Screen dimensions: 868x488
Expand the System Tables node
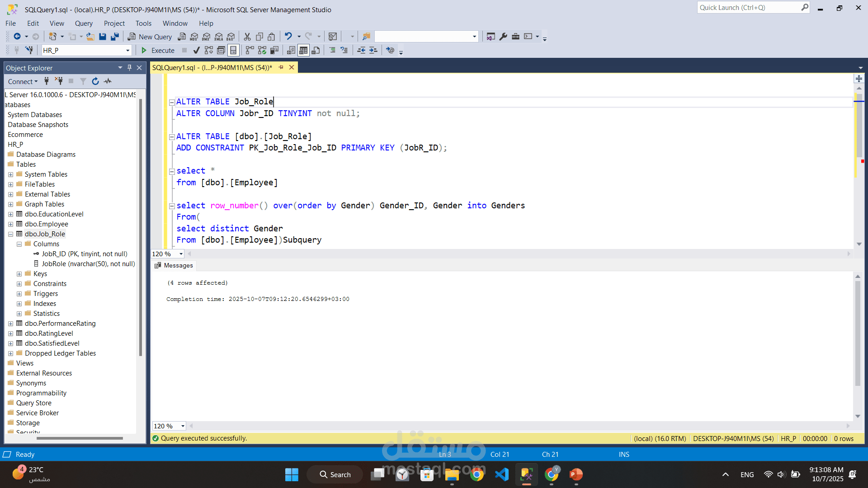(10, 174)
